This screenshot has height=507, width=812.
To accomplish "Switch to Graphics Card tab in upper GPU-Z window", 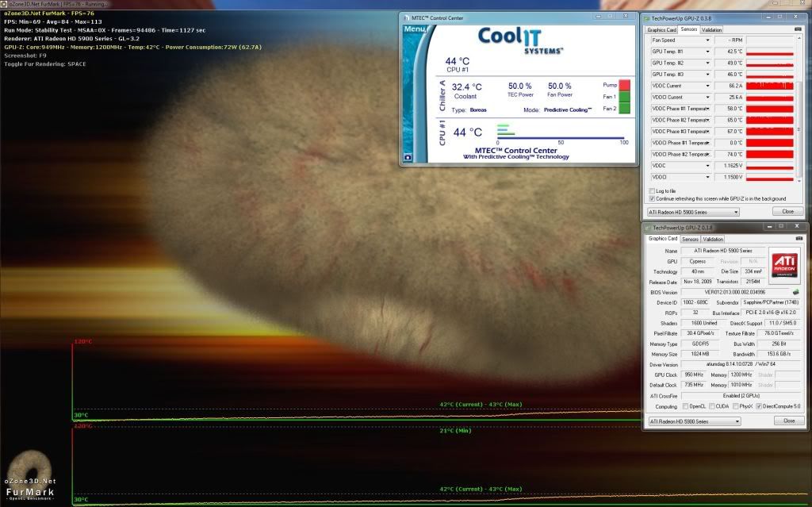I will click(x=661, y=30).
